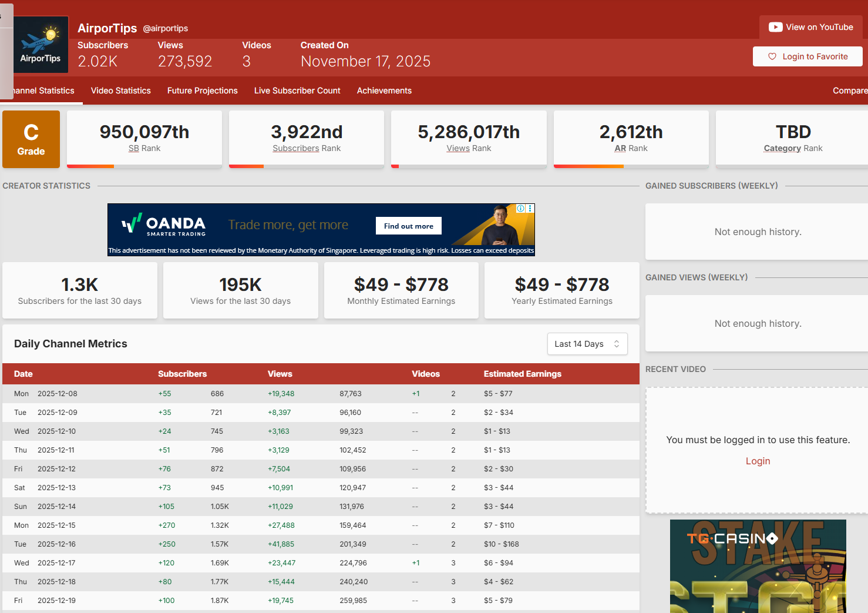This screenshot has height=613, width=868.
Task: Click the AirporTips channel logo
Action: point(41,45)
